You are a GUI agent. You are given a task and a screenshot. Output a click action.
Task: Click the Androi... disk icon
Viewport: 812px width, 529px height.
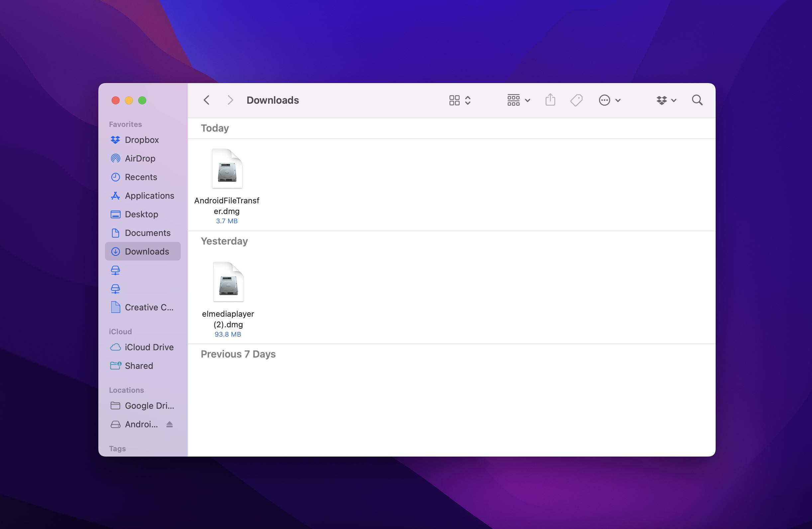115,424
